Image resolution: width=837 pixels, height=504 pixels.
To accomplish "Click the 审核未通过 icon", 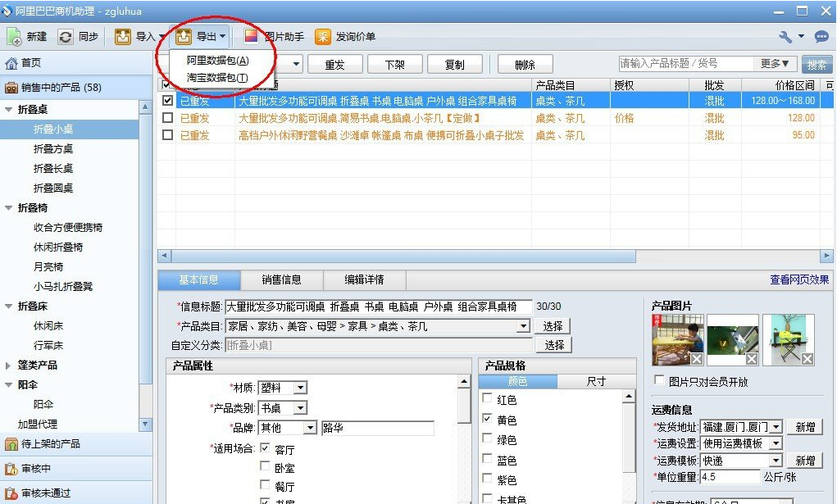I will (11, 493).
